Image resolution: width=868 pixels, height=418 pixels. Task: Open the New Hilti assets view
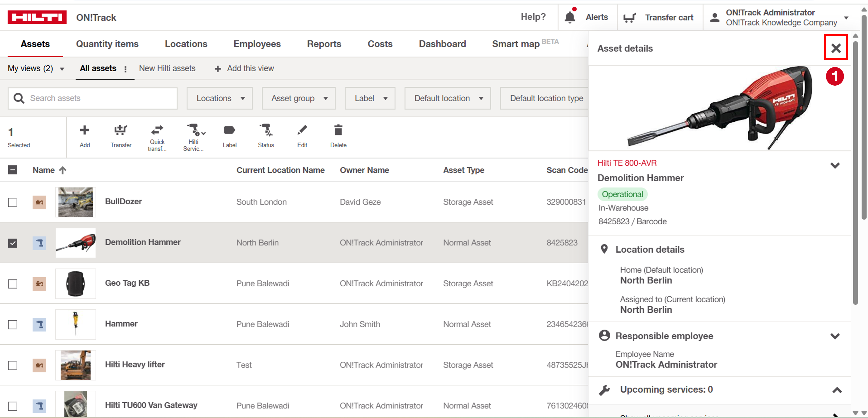click(167, 68)
